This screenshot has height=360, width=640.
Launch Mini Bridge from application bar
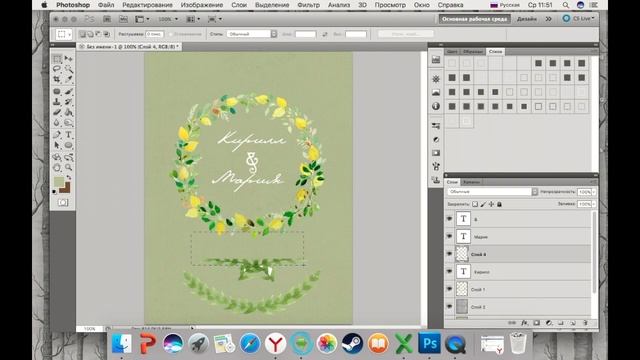(123, 19)
